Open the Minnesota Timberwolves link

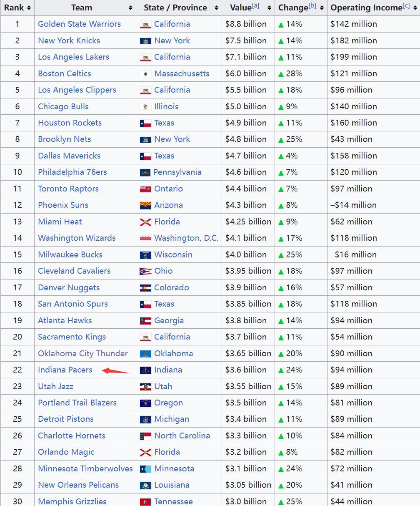[85, 469]
